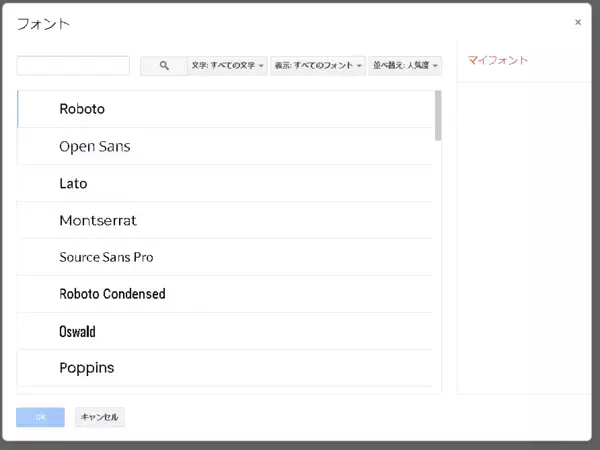The image size is (600, 450).
Task: Choose the Lato font entry
Action: [x=73, y=183]
